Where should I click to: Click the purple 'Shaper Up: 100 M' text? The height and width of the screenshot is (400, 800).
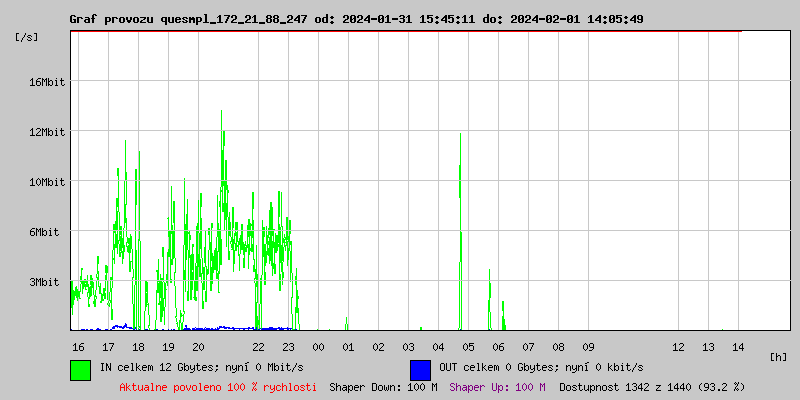click(497, 387)
